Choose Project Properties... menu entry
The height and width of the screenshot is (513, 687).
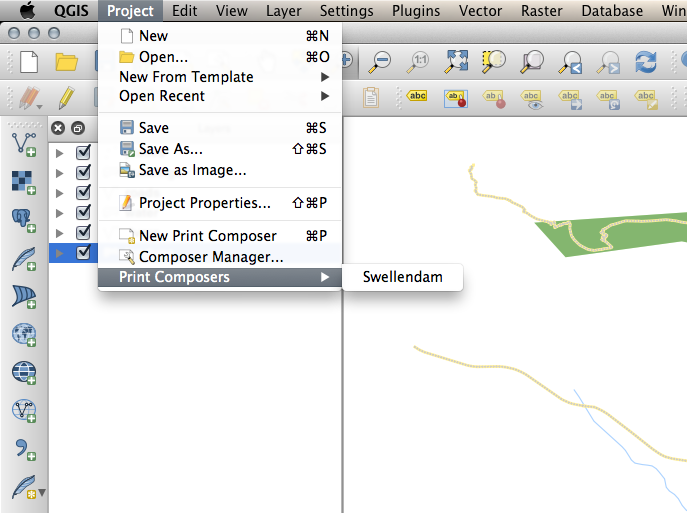coord(204,203)
